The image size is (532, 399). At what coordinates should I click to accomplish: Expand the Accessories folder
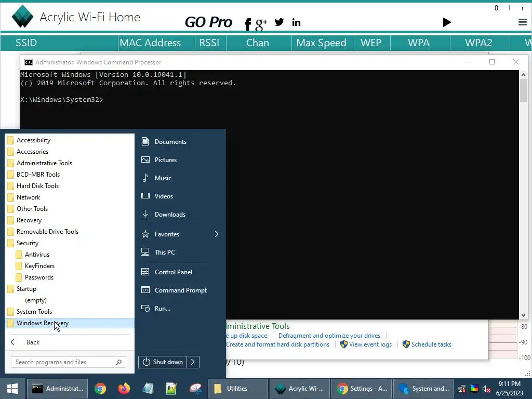[x=70, y=152]
